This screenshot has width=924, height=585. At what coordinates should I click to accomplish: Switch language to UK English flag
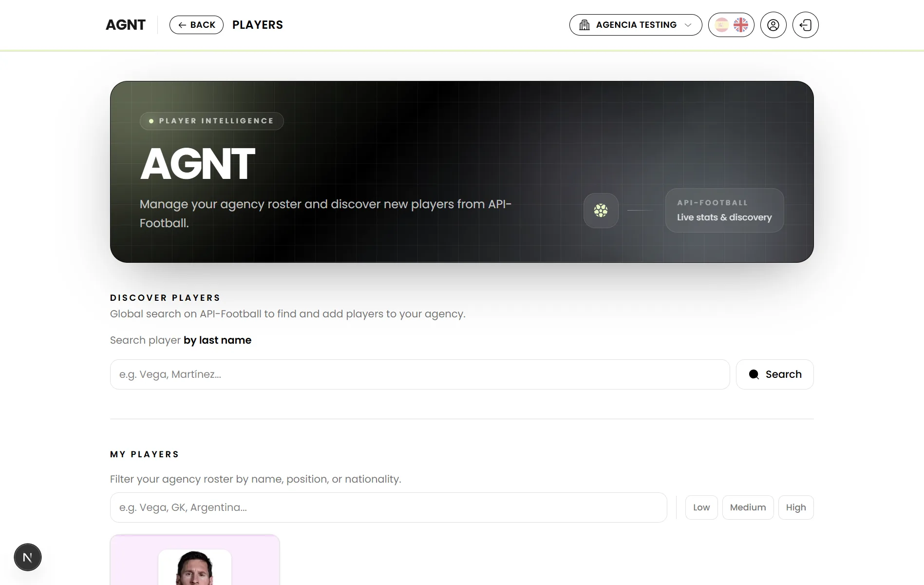coord(741,25)
